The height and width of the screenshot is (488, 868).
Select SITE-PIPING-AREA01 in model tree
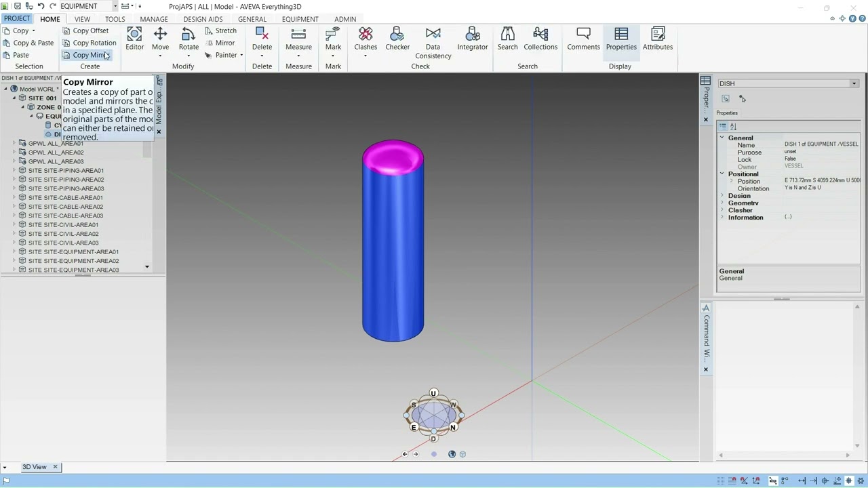(x=66, y=171)
